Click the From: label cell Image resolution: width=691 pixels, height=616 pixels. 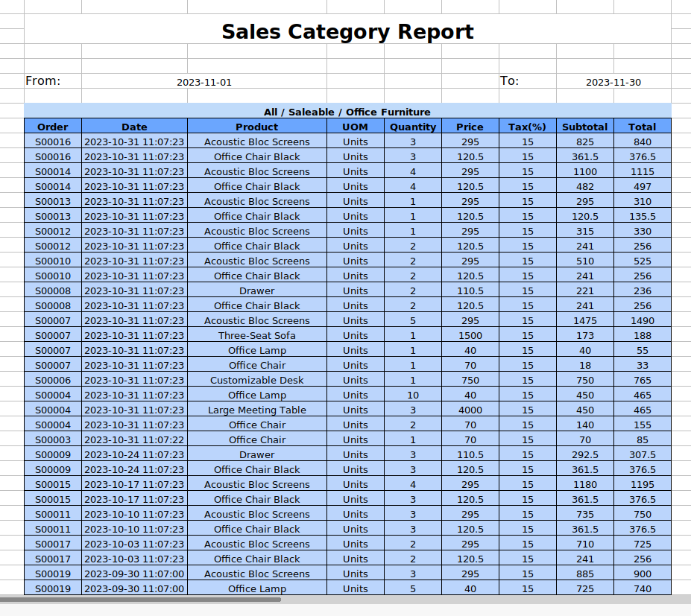(x=43, y=80)
